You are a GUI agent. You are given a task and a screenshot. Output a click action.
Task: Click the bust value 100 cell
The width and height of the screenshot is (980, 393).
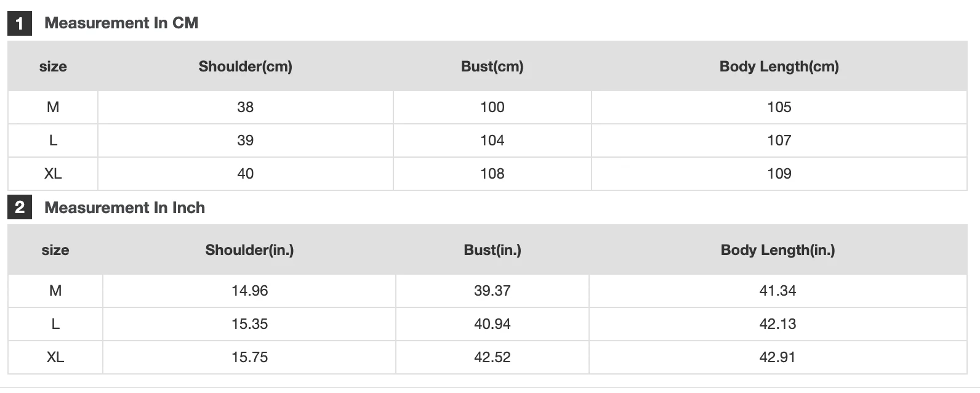tap(492, 107)
